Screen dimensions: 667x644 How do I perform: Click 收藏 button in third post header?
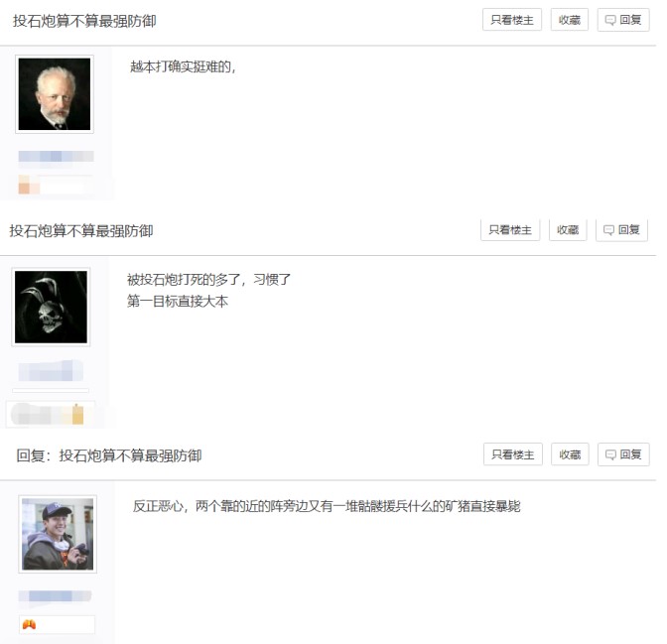570,454
